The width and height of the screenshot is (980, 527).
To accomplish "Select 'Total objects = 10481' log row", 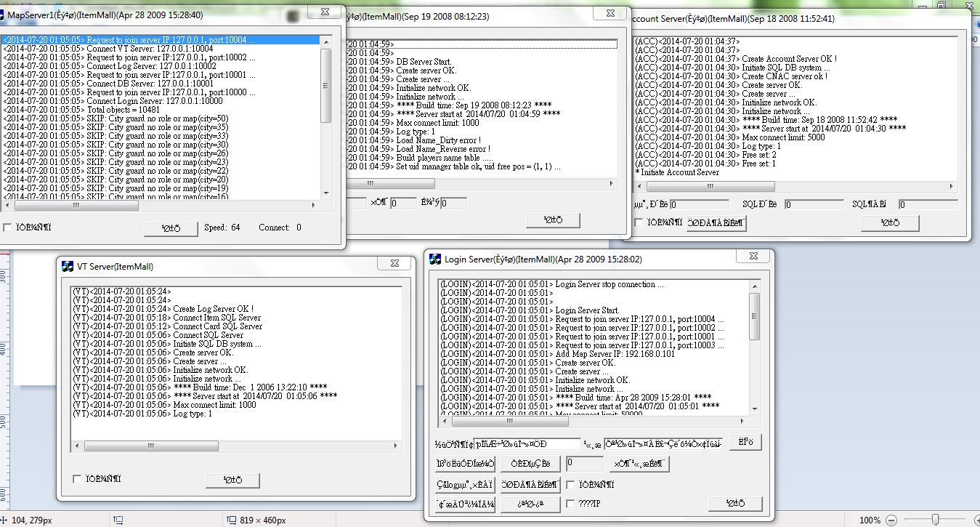I will coord(160,110).
